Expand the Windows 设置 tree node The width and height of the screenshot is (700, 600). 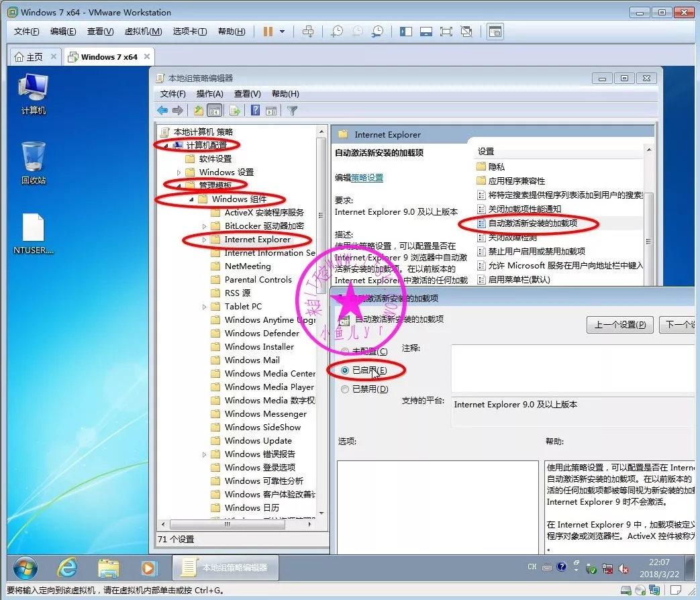click(x=179, y=172)
